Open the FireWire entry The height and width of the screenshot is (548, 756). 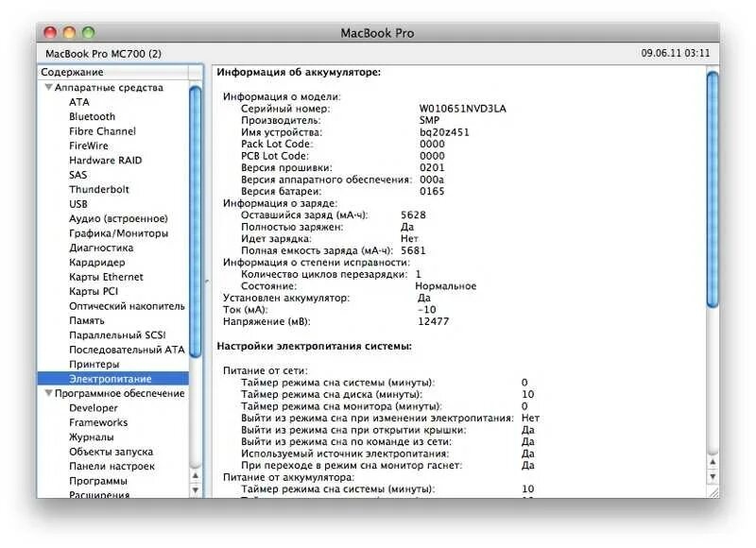[89, 146]
